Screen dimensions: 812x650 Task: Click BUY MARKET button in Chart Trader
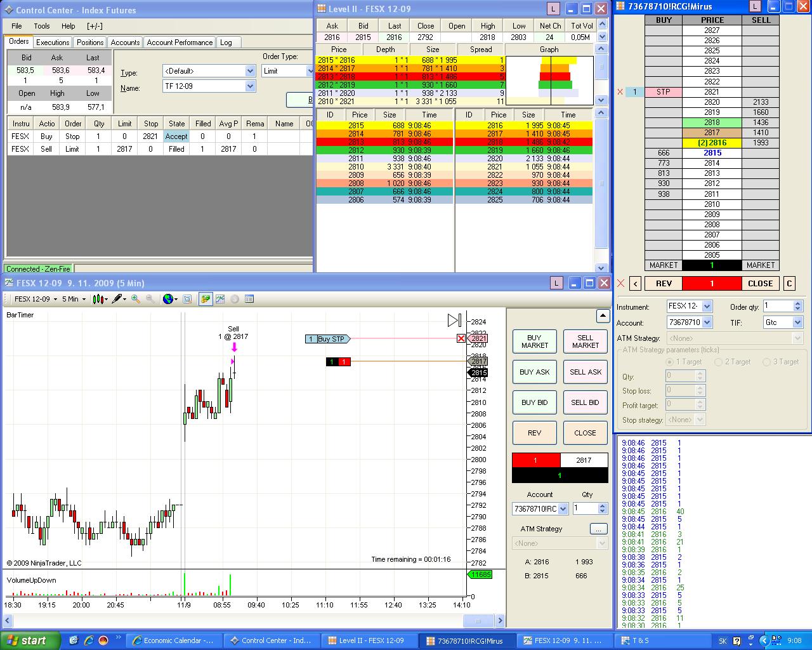pyautogui.click(x=535, y=342)
